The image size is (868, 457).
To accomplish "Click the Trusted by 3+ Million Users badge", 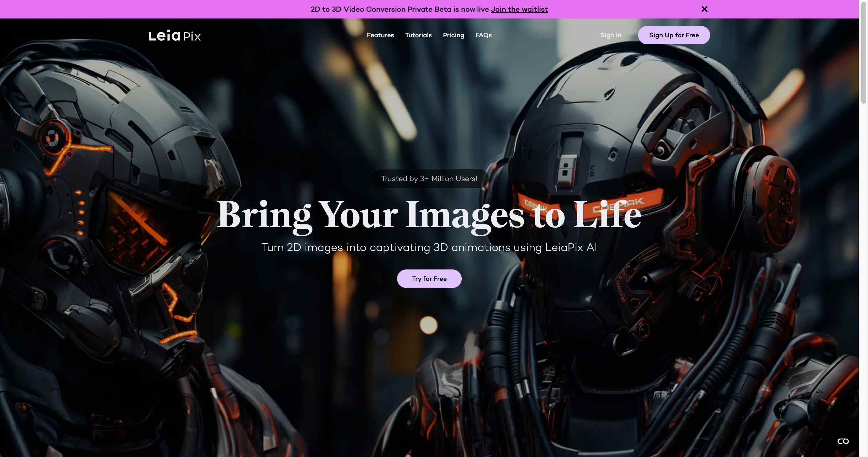I will point(429,179).
